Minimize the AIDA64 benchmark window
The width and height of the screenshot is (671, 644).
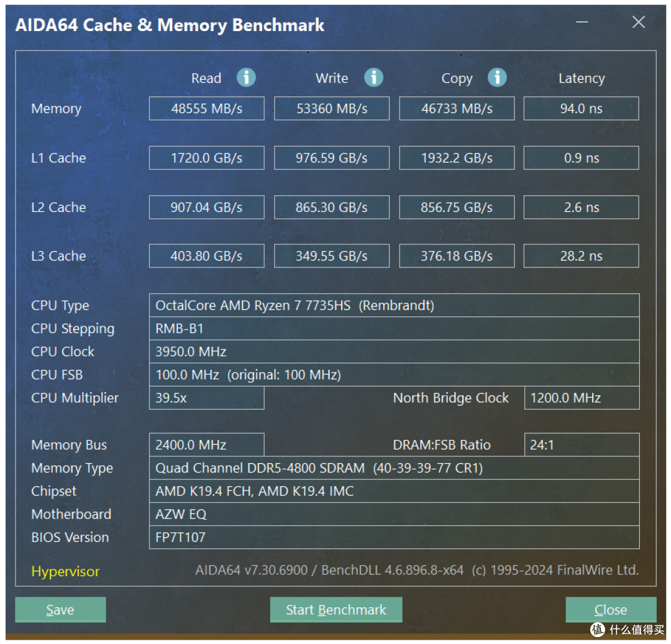tap(582, 22)
